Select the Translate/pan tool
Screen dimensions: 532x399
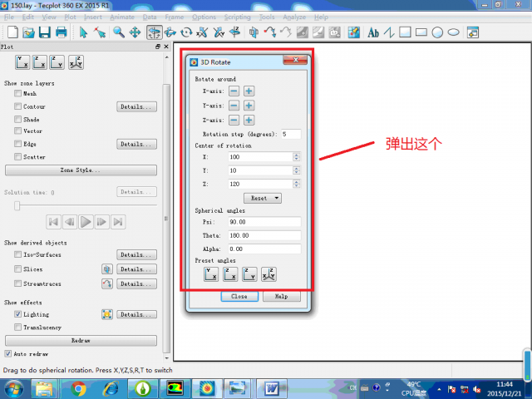click(x=135, y=32)
